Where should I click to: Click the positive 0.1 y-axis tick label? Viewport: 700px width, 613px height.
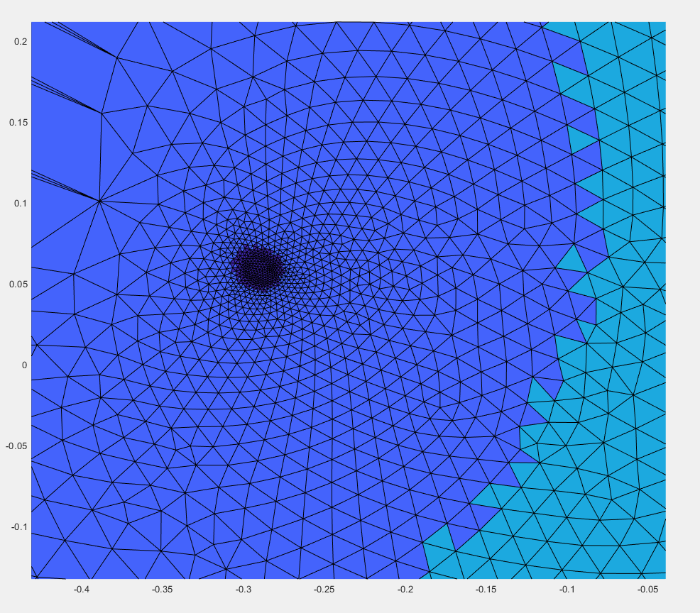coord(21,204)
